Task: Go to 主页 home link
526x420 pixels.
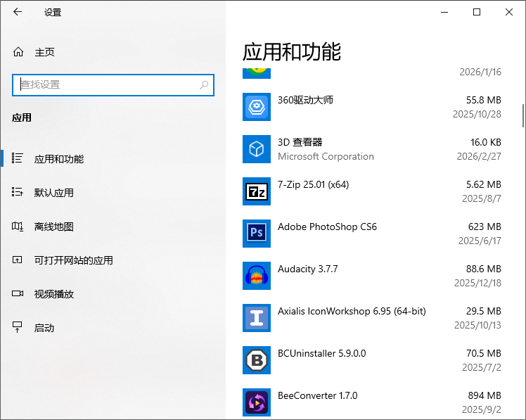Action: tap(44, 52)
